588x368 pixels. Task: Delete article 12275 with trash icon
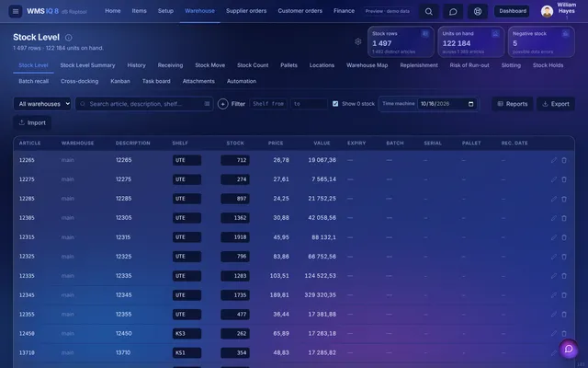tap(564, 179)
